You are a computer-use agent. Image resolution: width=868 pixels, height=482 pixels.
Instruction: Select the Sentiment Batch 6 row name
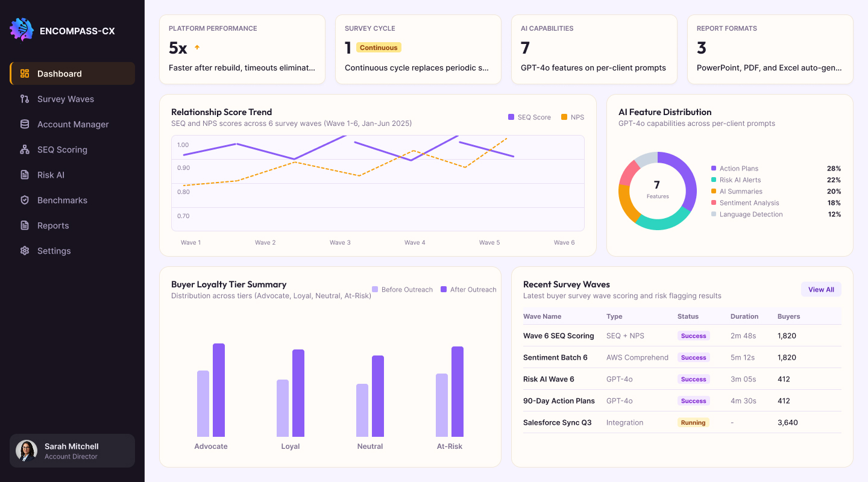pyautogui.click(x=555, y=357)
